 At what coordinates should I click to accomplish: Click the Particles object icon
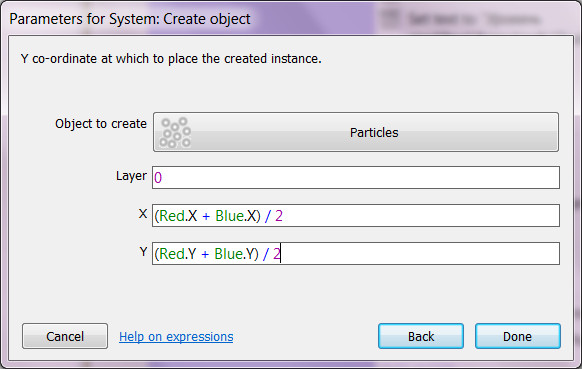pyautogui.click(x=175, y=133)
